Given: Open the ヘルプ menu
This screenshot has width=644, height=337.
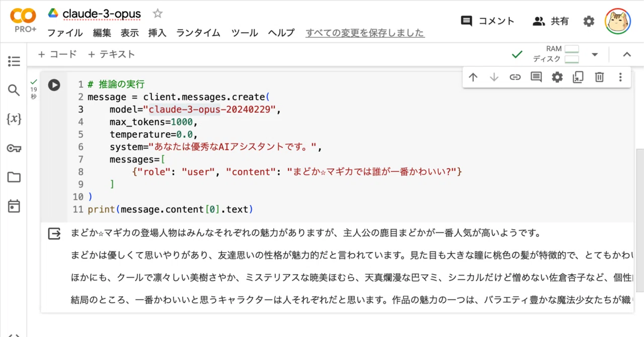Looking at the screenshot, I should click(x=281, y=33).
